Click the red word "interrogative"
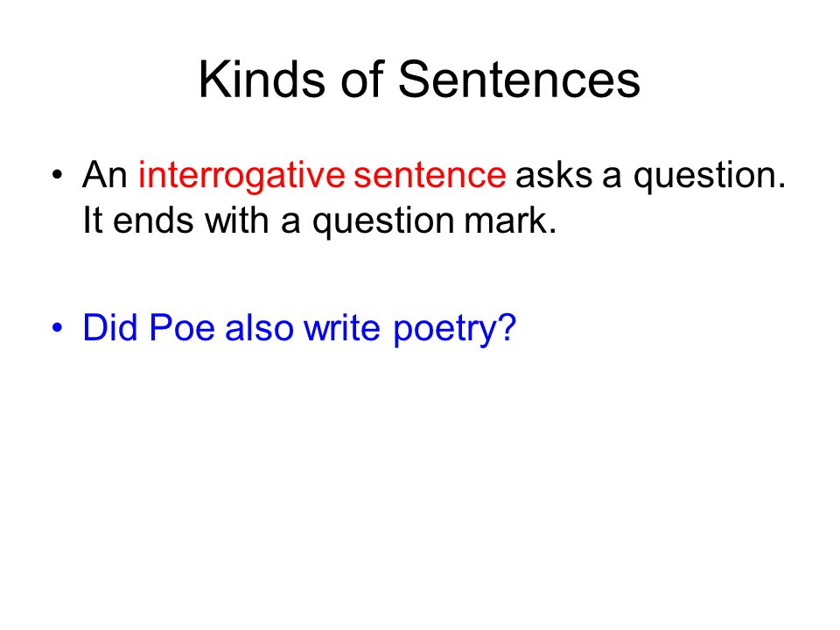This screenshot has height=630, width=840. pos(241,175)
